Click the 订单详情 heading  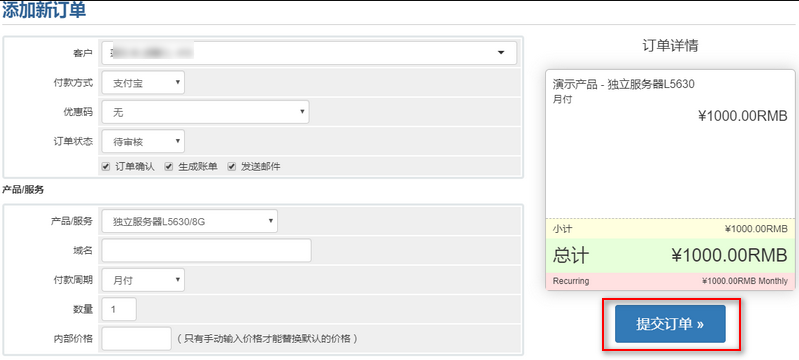coord(670,46)
